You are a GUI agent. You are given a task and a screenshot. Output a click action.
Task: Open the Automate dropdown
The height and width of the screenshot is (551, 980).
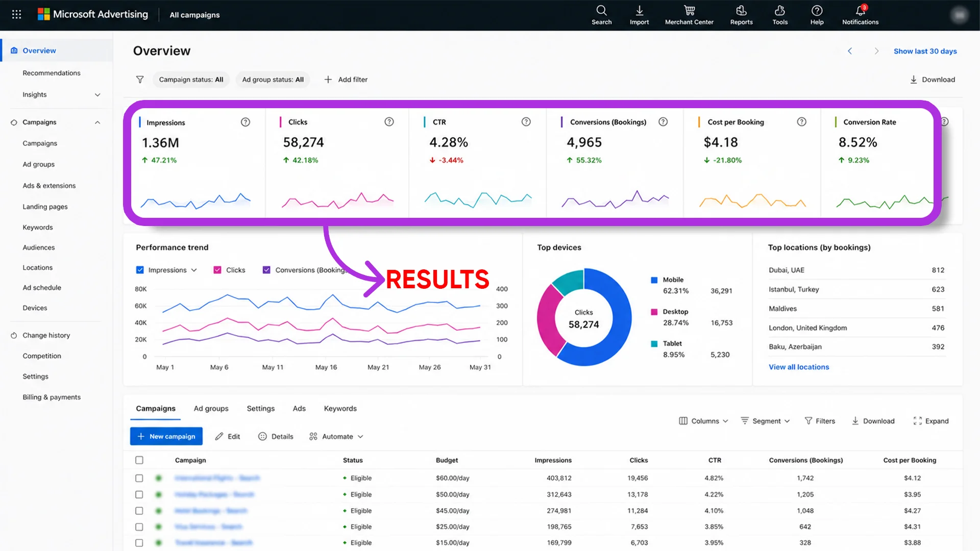(336, 437)
